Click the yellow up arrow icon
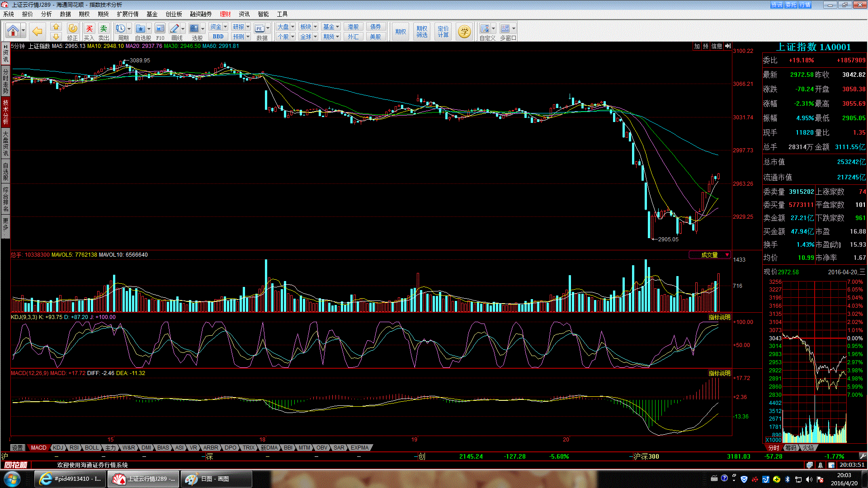The height and width of the screenshot is (488, 868). point(56,27)
